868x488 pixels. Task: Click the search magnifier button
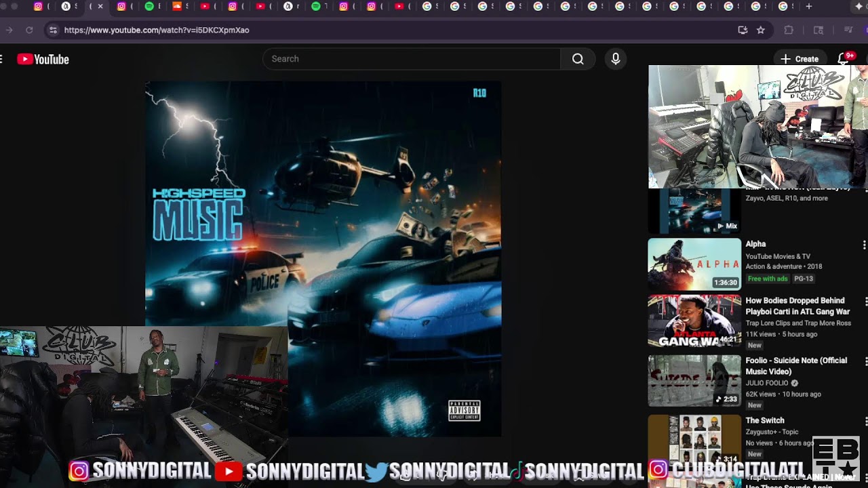[x=578, y=59]
